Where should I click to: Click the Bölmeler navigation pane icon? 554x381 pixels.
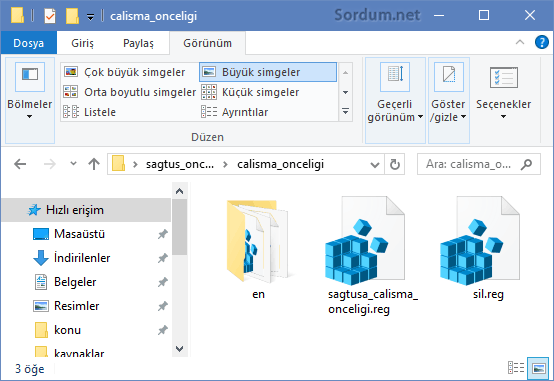point(30,77)
